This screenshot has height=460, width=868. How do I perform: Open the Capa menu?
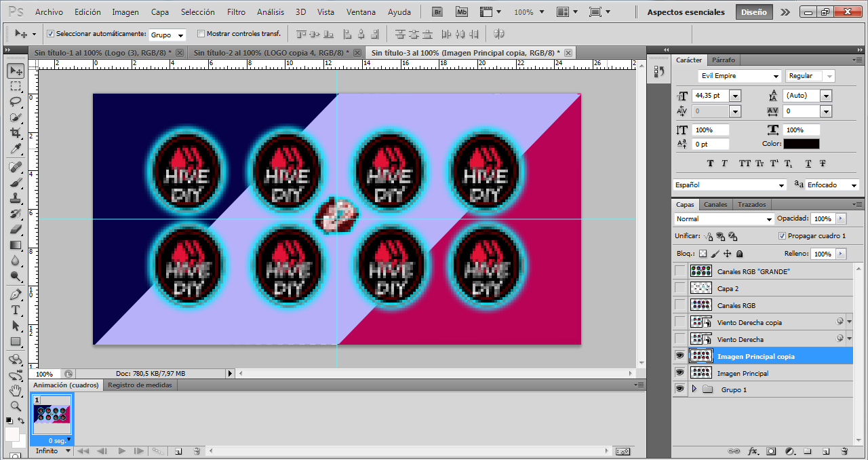tap(160, 12)
